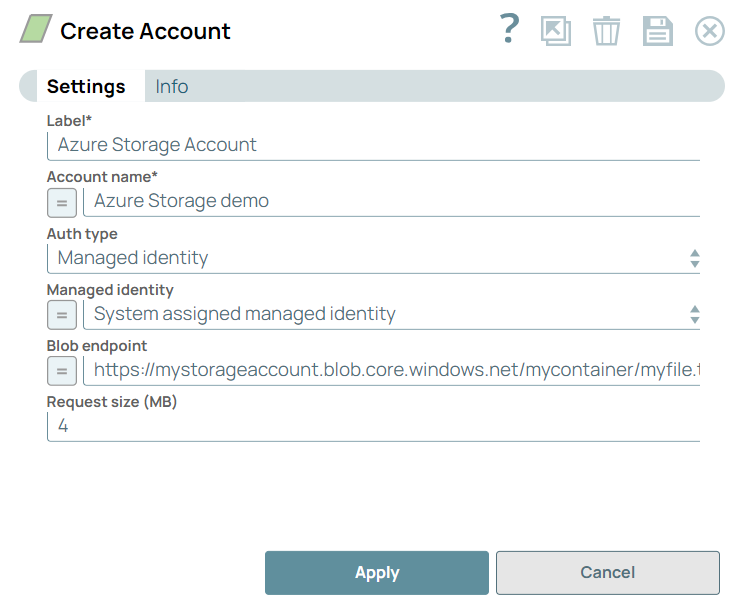736x615 pixels.
Task: Toggle expression mode for Account name
Action: 61,202
